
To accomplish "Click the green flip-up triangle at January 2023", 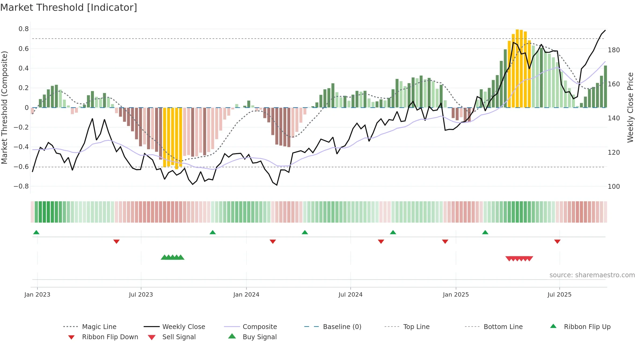I will pos(36,232).
